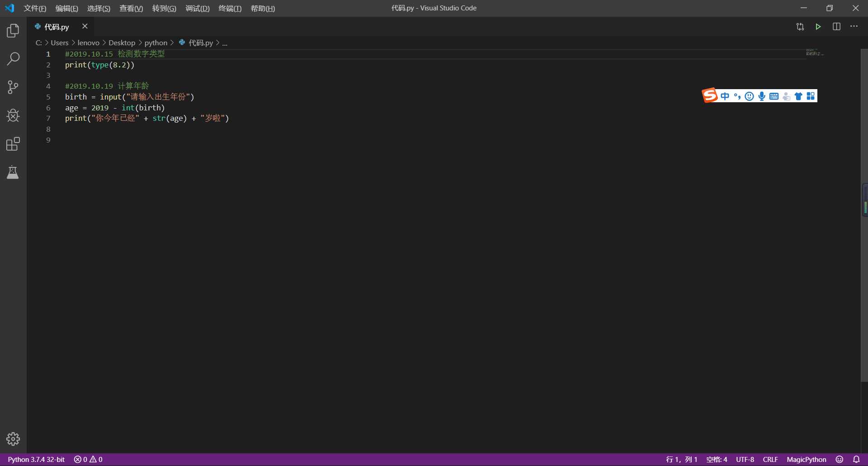868x466 pixels.
Task: Open errors and warnings problems indicator
Action: (x=88, y=459)
